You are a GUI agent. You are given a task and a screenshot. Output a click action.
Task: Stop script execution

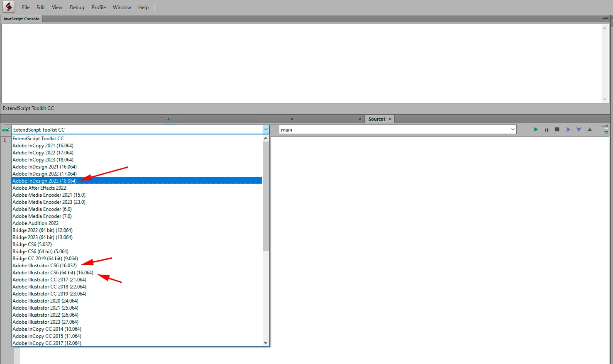click(x=557, y=129)
